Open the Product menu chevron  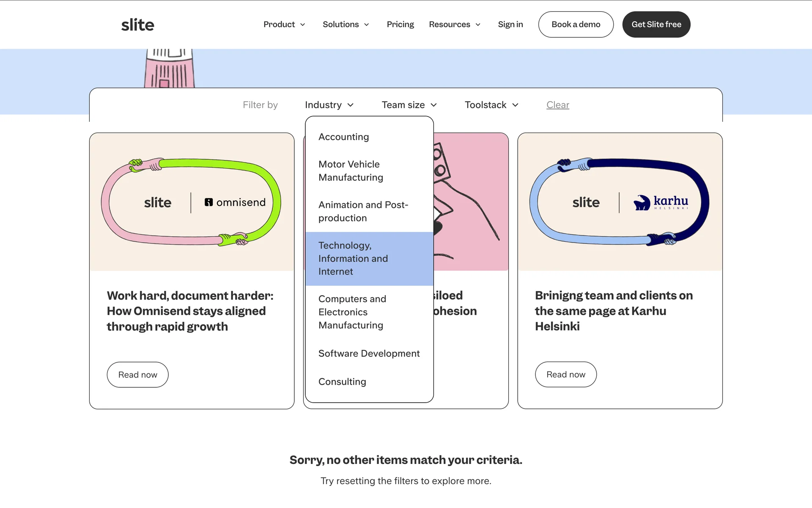[x=303, y=25]
